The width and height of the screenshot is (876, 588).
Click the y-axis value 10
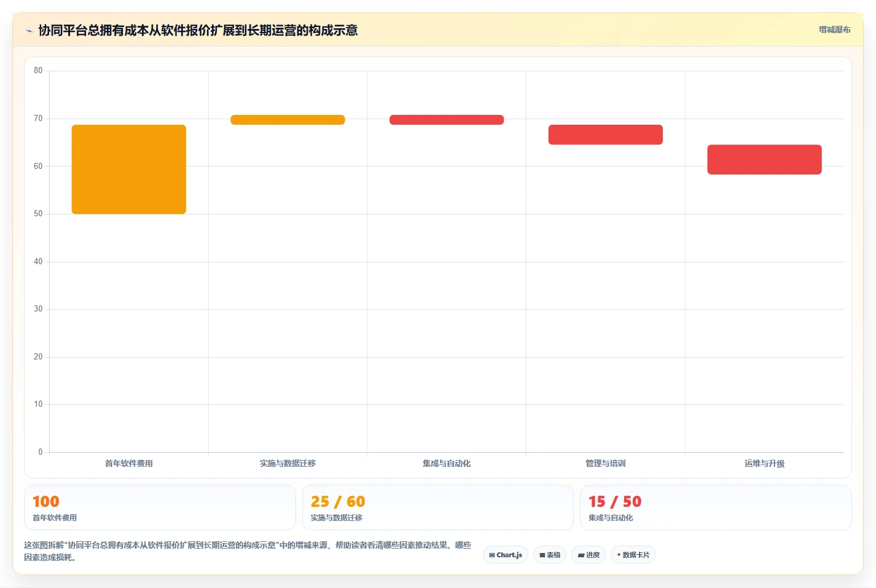click(x=38, y=404)
